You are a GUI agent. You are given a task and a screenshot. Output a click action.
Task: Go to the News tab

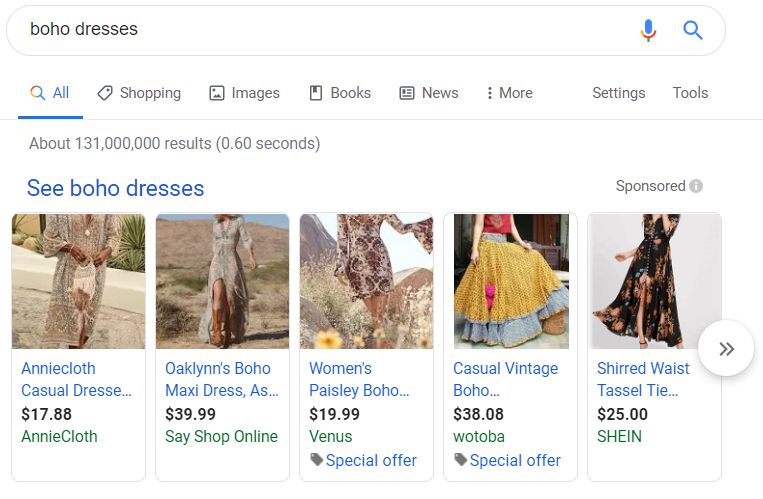coord(429,93)
